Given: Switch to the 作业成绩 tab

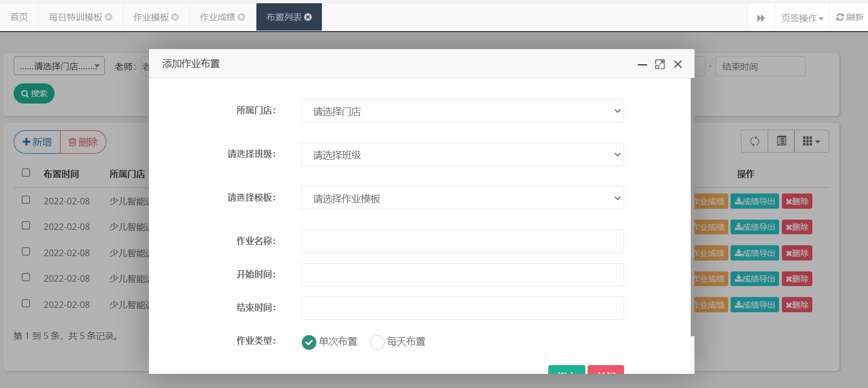Looking at the screenshot, I should [x=217, y=17].
